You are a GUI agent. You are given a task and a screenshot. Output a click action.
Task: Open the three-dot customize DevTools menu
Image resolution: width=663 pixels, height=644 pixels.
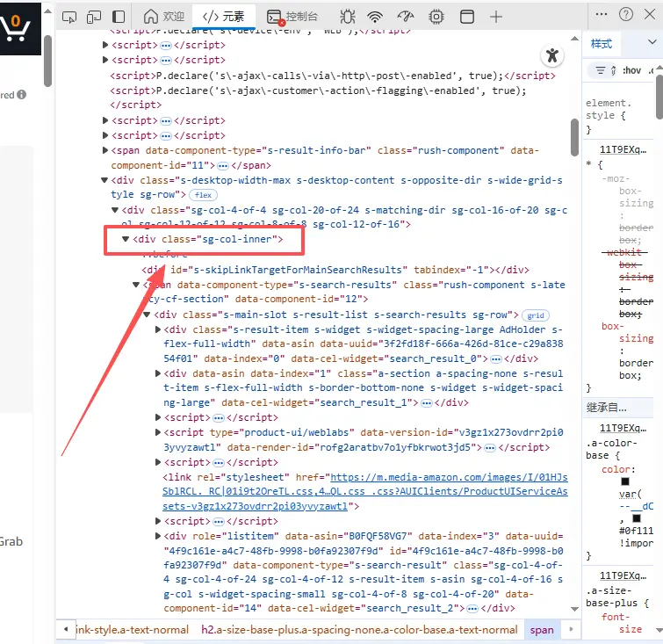pos(602,14)
